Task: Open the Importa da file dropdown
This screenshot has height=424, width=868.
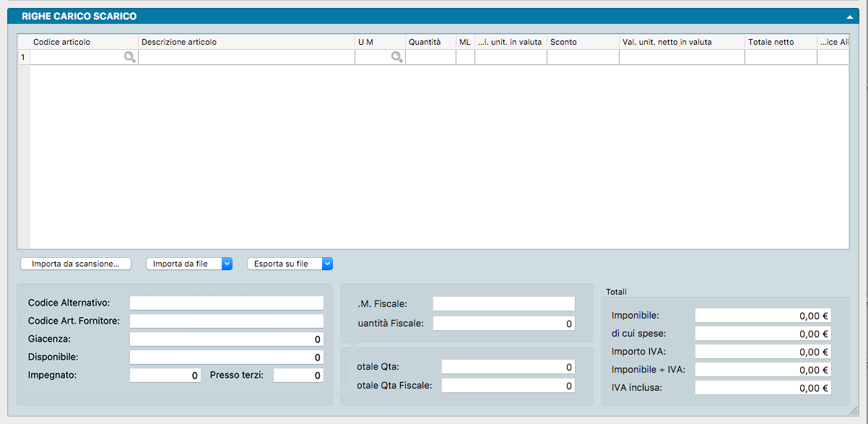Action: [x=227, y=264]
